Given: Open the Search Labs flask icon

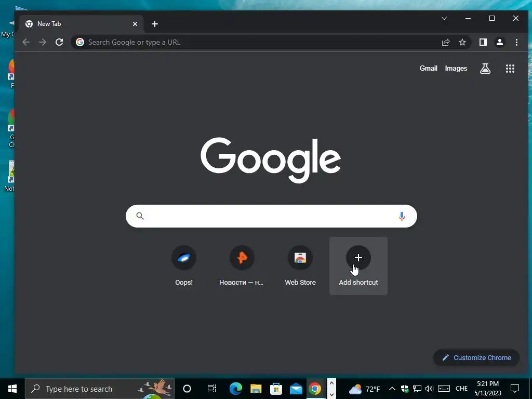Looking at the screenshot, I should (485, 69).
